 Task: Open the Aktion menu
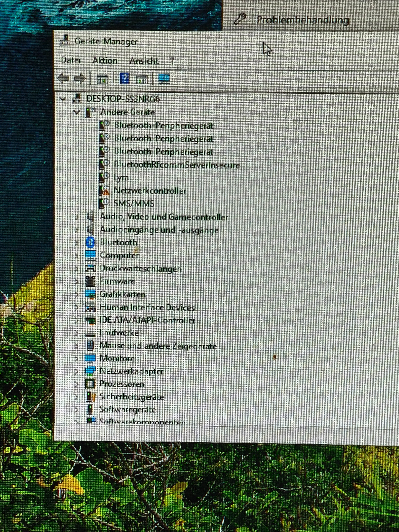105,60
